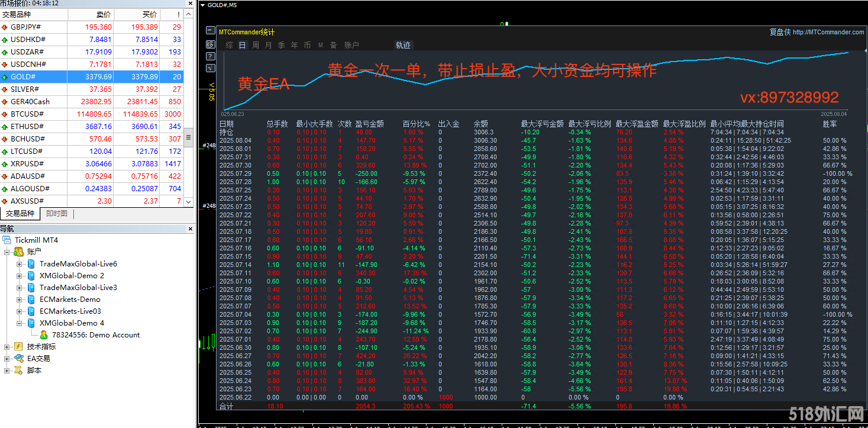
Task: Collapse the XMGlobal-Demo 4 tree node
Action: tap(20, 323)
